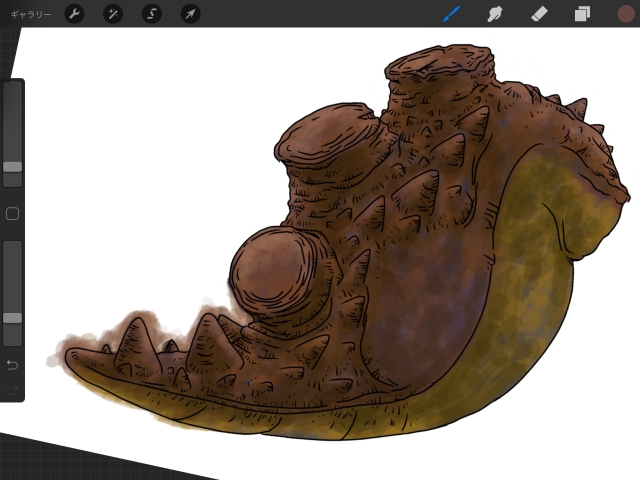The image size is (640, 480).
Task: Select the Eraser tool
Action: click(538, 14)
